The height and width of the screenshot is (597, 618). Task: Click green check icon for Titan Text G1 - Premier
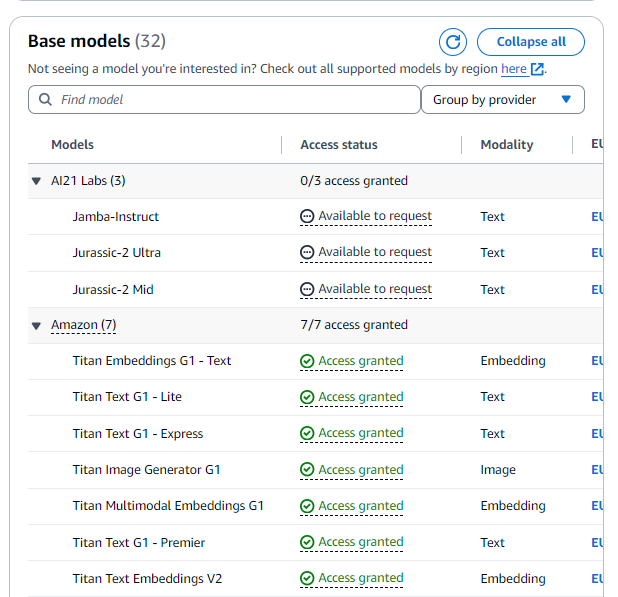tap(307, 542)
